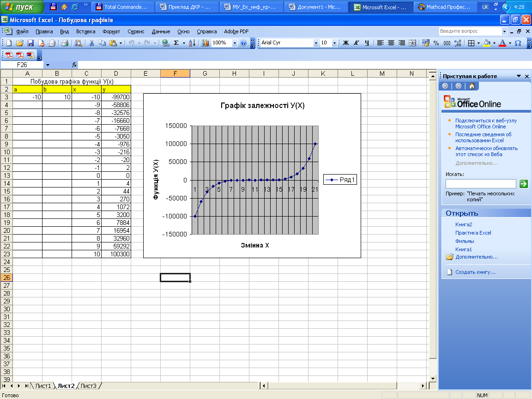Toggle bold Ж formatting
Screen dimensions: 532x399
pos(346,43)
